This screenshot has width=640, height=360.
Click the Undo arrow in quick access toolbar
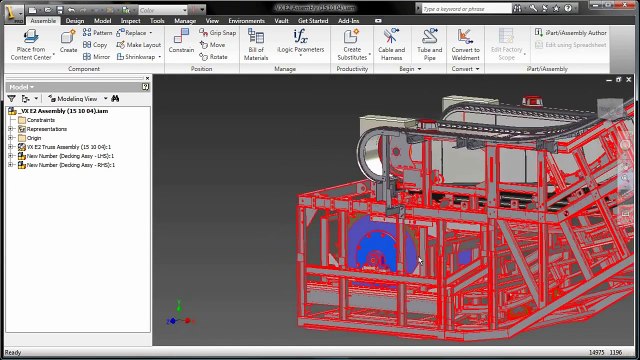pyautogui.click(x=71, y=9)
